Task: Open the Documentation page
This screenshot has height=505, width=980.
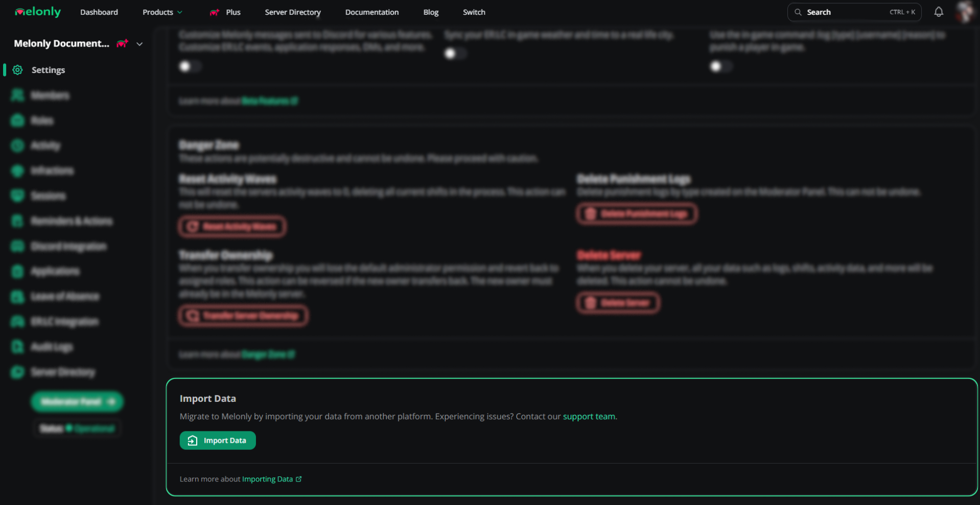Action: (372, 12)
